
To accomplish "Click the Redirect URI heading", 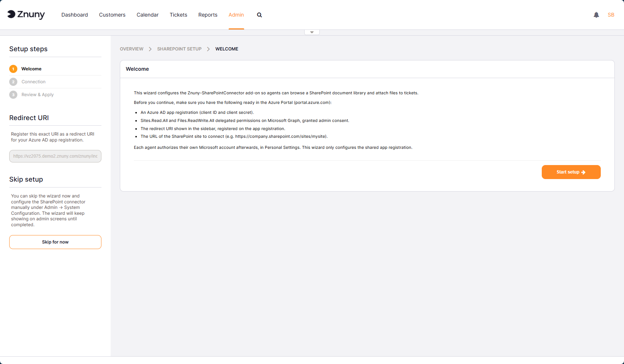I will coord(29,118).
